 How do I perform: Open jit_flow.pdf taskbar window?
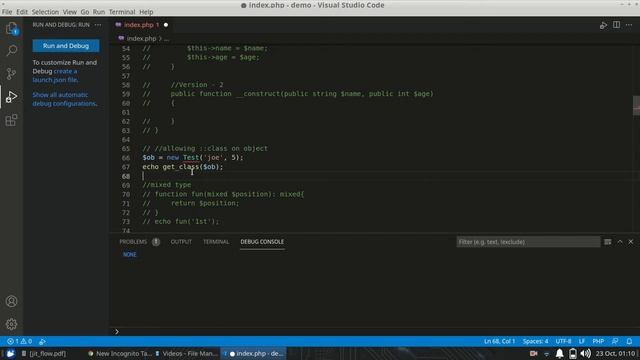pos(44,354)
